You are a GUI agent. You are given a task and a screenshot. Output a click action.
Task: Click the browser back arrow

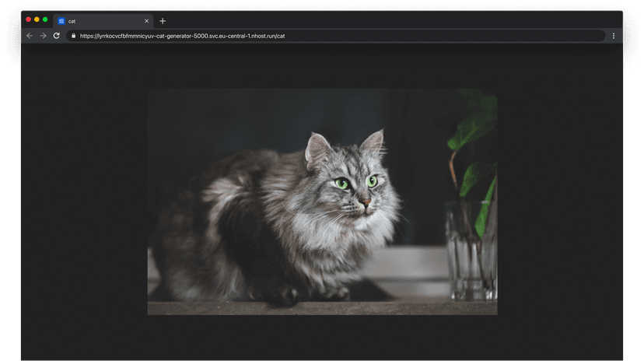[30, 36]
